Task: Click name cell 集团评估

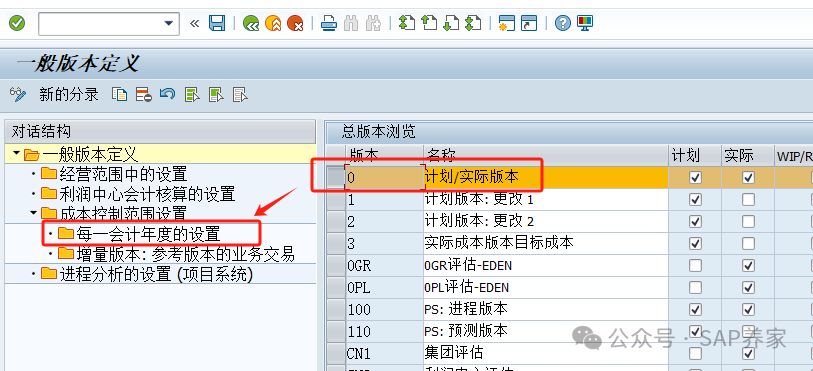Action: pos(546,353)
